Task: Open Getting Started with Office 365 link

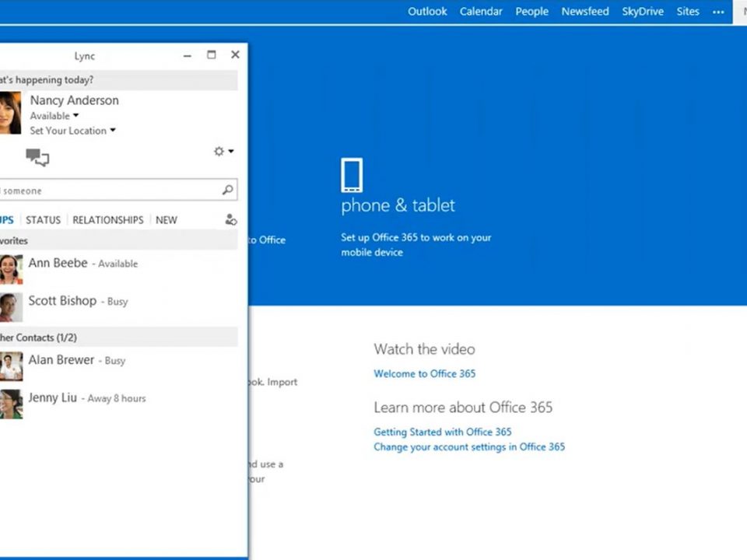Action: click(443, 432)
